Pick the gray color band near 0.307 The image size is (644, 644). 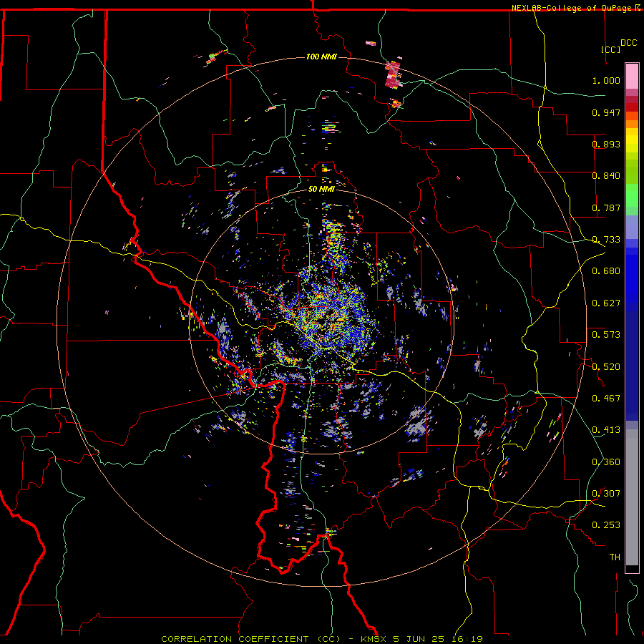tap(632, 497)
